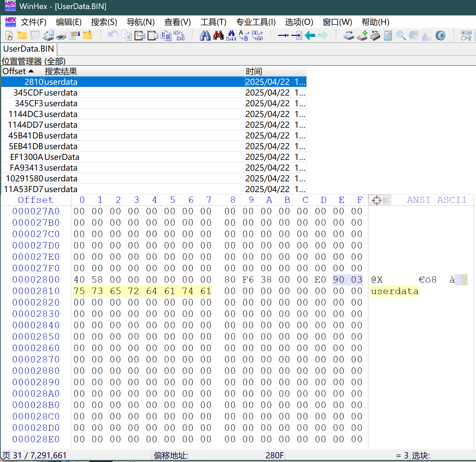
Task: Click binoculars 0xFF hex search icon
Action: click(x=231, y=36)
